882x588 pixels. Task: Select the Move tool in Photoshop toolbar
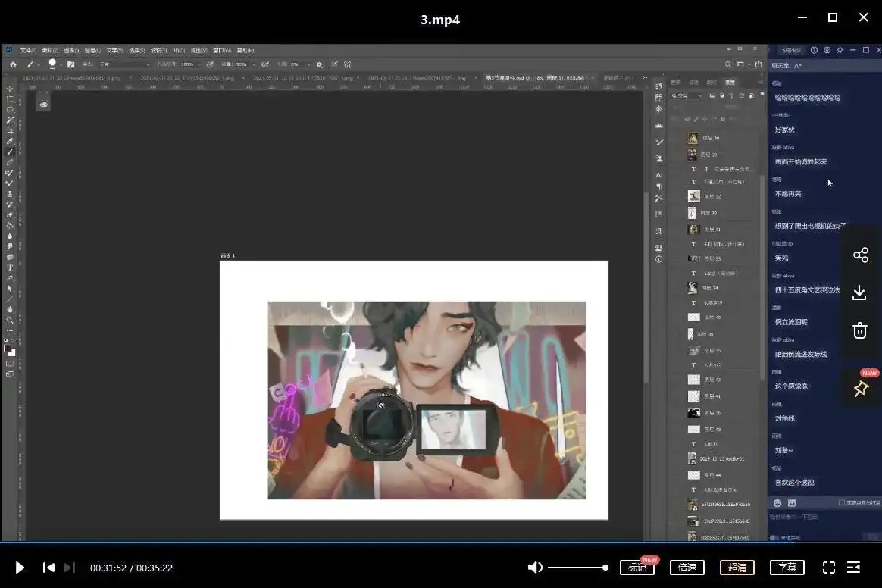[x=11, y=89]
